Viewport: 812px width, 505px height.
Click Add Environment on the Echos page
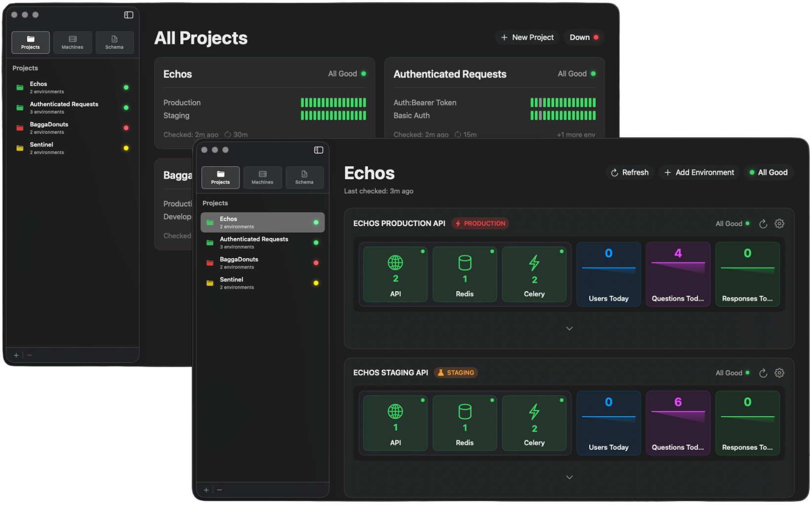698,172
